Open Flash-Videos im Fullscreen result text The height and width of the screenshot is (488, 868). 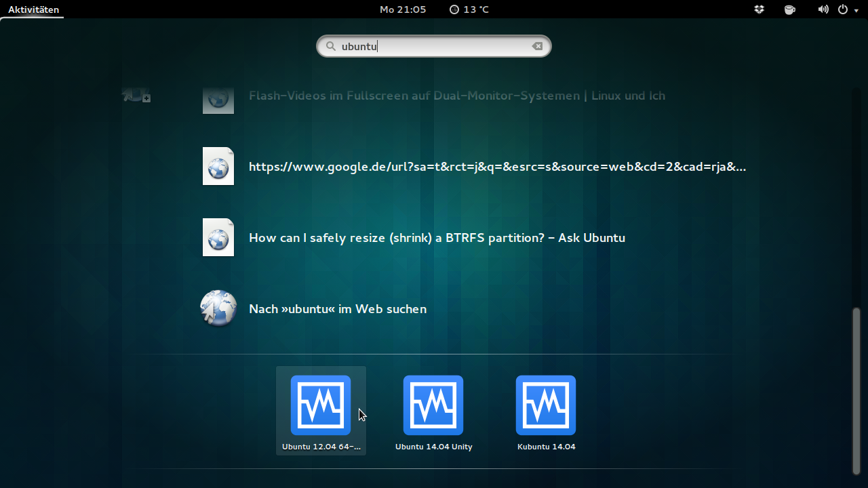coord(457,96)
